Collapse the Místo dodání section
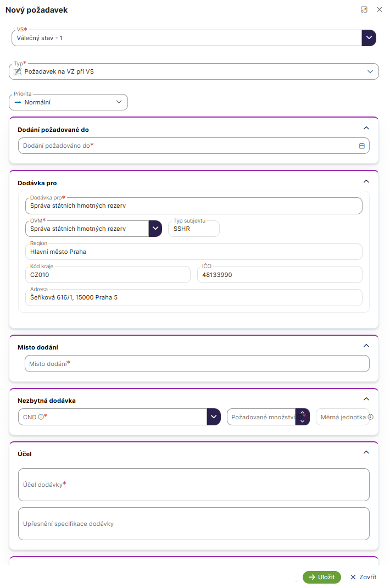 [366, 346]
